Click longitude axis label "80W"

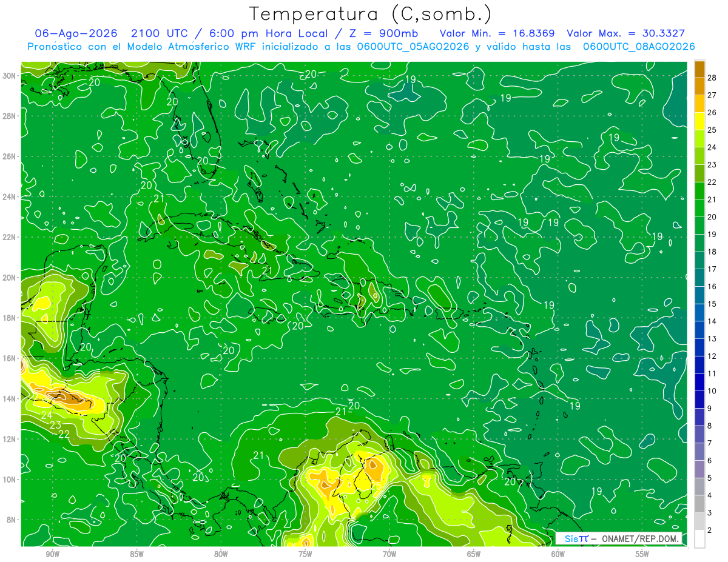point(221,554)
